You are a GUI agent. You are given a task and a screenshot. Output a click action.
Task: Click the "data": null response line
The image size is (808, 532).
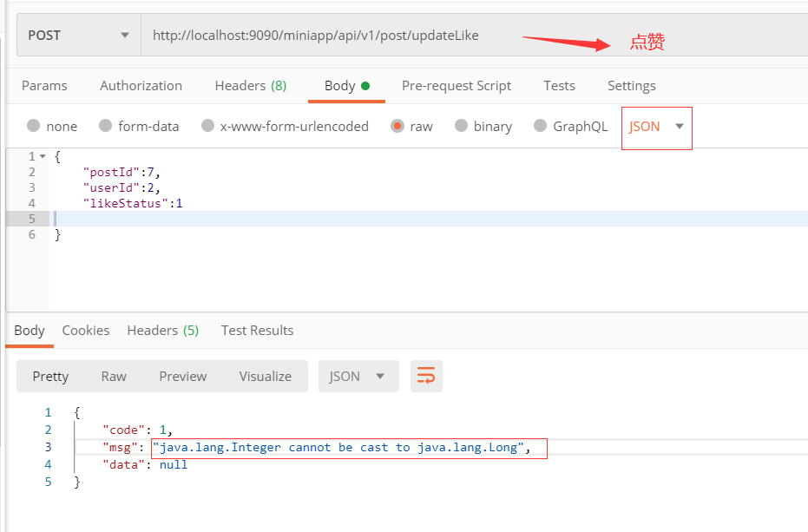[x=145, y=465]
